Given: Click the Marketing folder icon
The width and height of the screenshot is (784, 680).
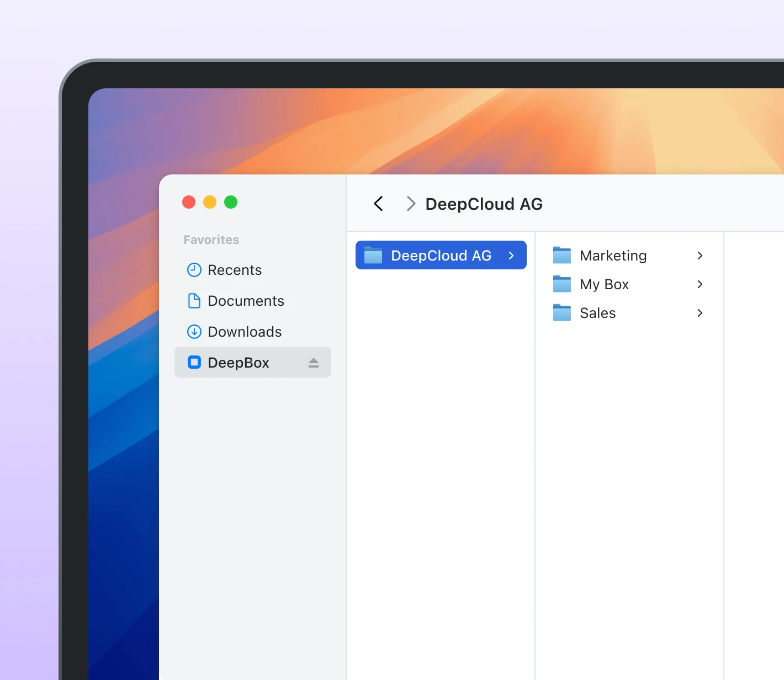Looking at the screenshot, I should (x=562, y=255).
